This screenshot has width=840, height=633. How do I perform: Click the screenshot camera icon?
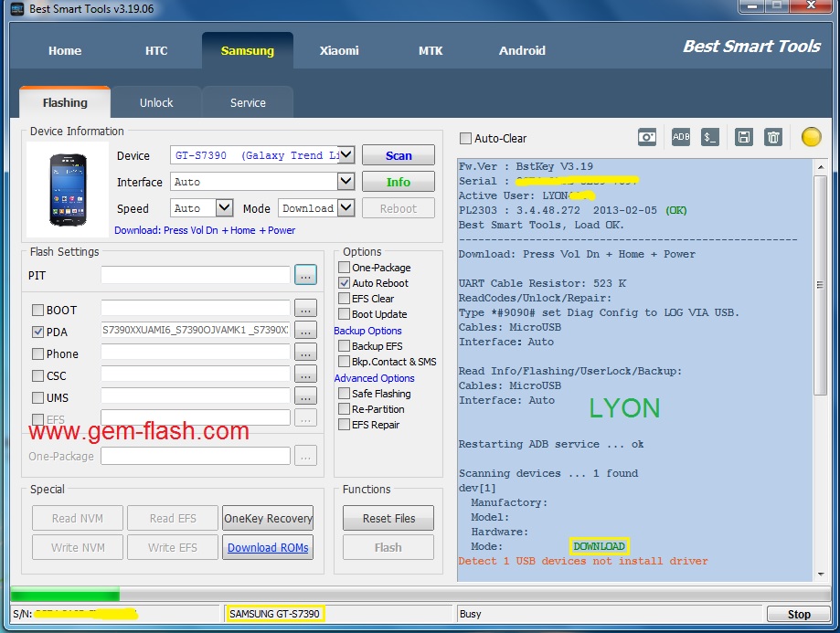point(647,137)
